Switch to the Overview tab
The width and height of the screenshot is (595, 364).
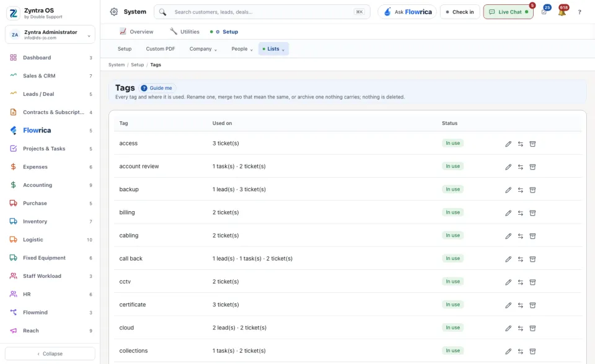(x=136, y=32)
